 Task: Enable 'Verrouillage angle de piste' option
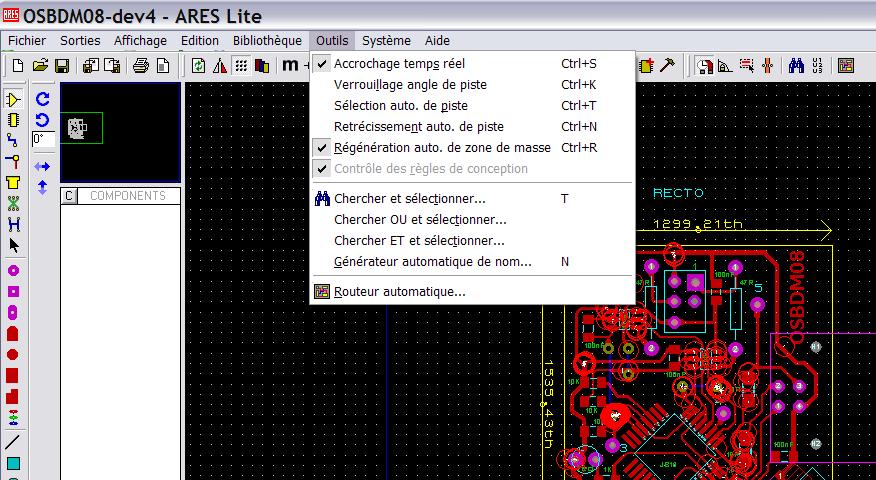click(x=410, y=84)
